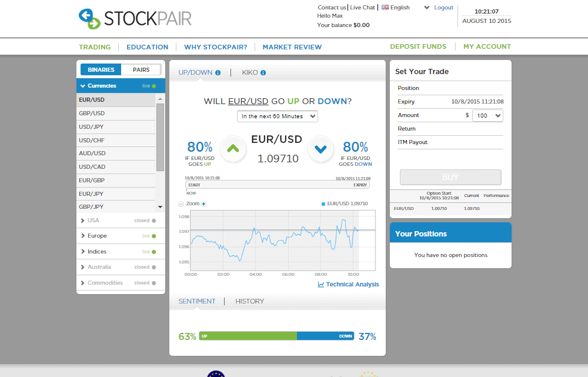Image resolution: width=588 pixels, height=377 pixels.
Task: Click the EUR/USD price chart
Action: click(283, 240)
